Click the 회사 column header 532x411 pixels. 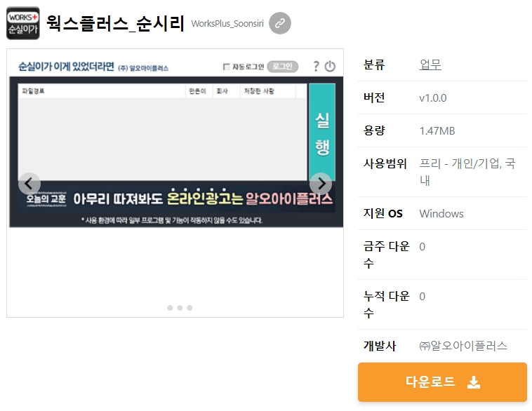226,91
